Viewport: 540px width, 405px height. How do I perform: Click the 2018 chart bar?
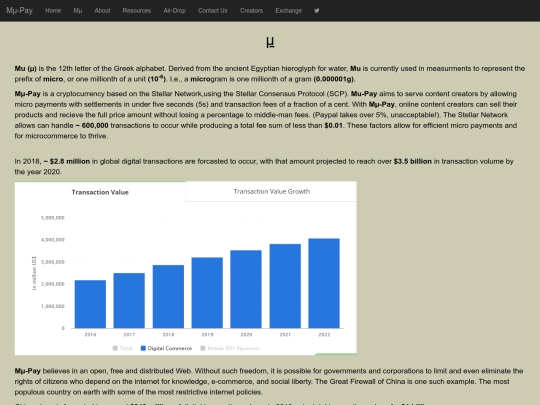pos(168,297)
